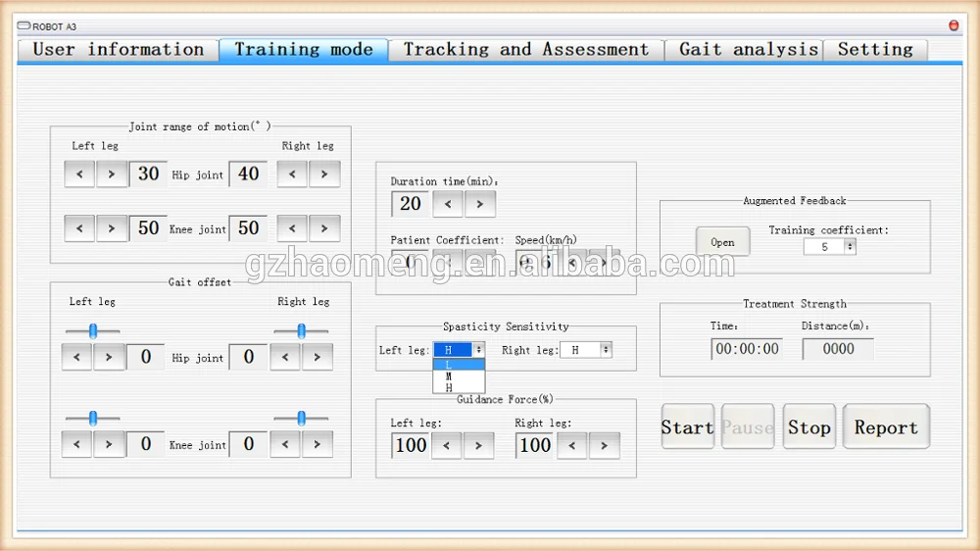Click the treatment Time field
Screen dimensions: 980x551
click(746, 349)
